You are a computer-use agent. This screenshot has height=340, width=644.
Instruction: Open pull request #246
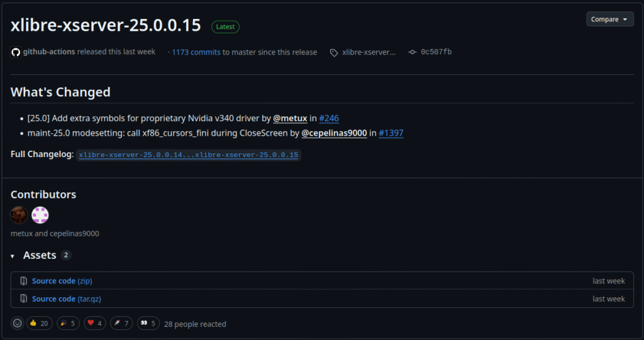pos(329,118)
